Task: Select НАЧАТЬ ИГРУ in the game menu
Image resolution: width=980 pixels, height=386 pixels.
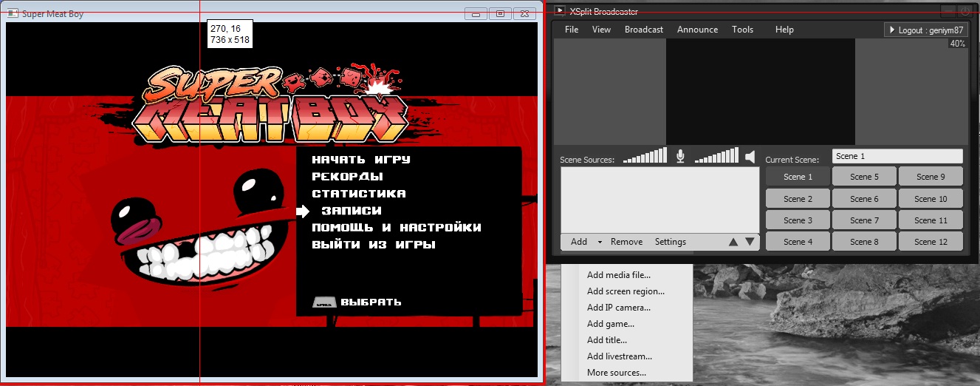Action: [361, 160]
